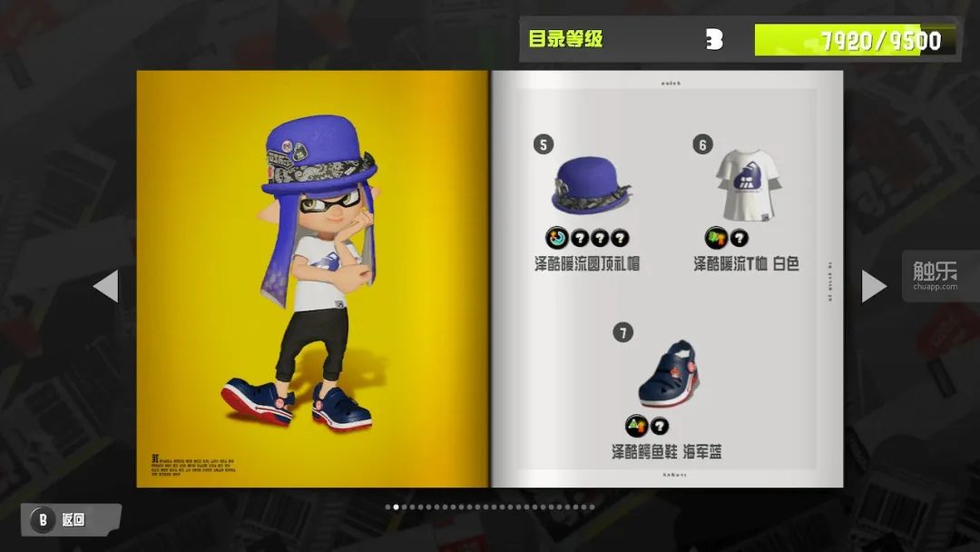Click the B button return icon
Viewport: 980px width, 552px height.
[x=44, y=519]
